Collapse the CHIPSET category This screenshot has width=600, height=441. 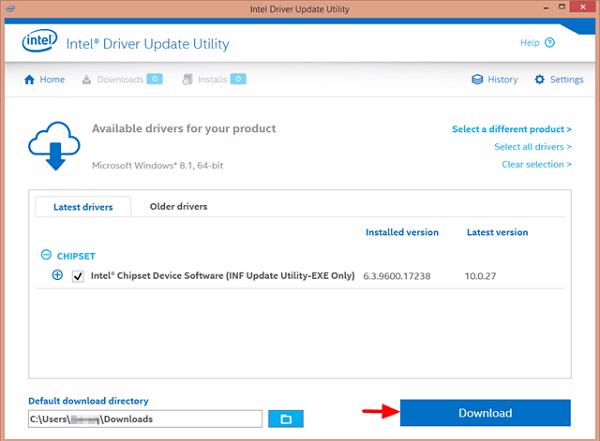coord(46,255)
